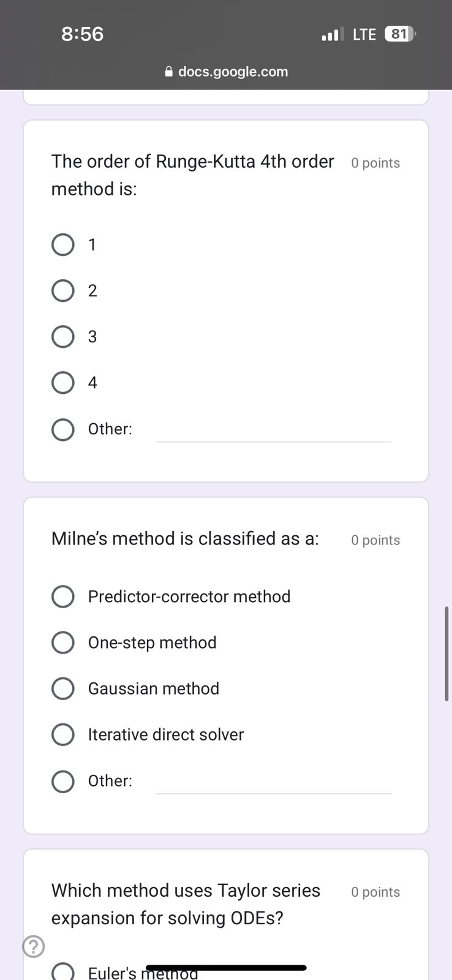Select answer 2 for Runge-Kutta order

[x=62, y=290]
